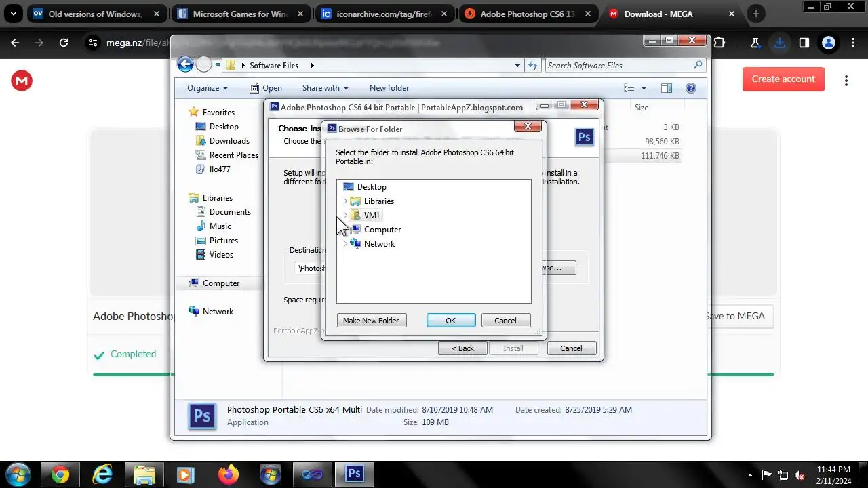Click Explorer back navigation arrow
This screenshot has height=488, width=868.
(x=185, y=64)
